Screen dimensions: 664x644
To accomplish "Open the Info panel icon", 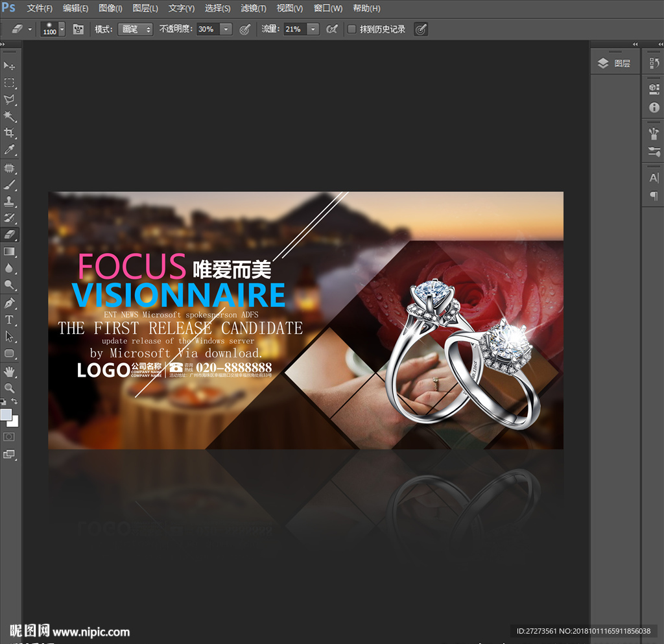I will [x=654, y=108].
